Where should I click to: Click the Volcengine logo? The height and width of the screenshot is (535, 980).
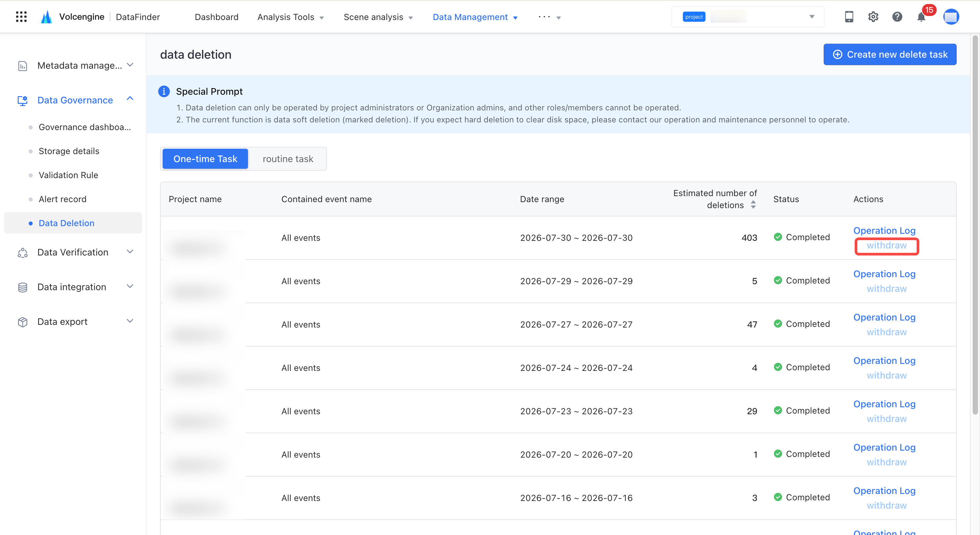(46, 17)
